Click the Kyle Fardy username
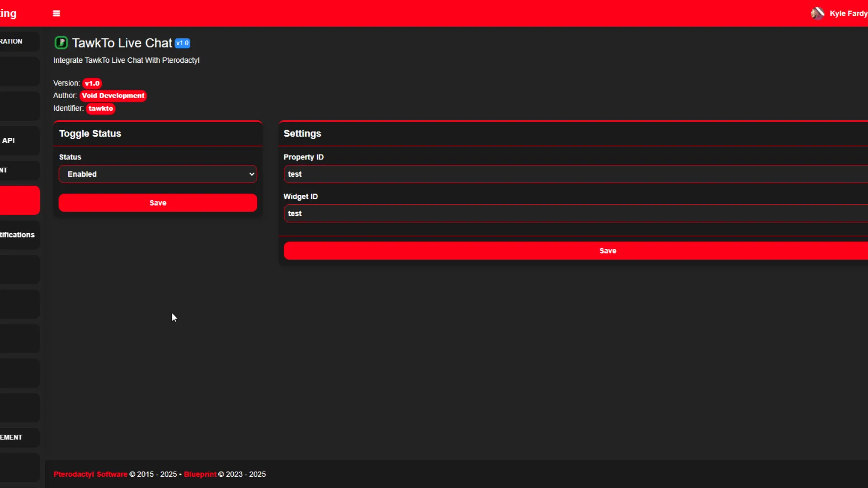 pyautogui.click(x=848, y=14)
